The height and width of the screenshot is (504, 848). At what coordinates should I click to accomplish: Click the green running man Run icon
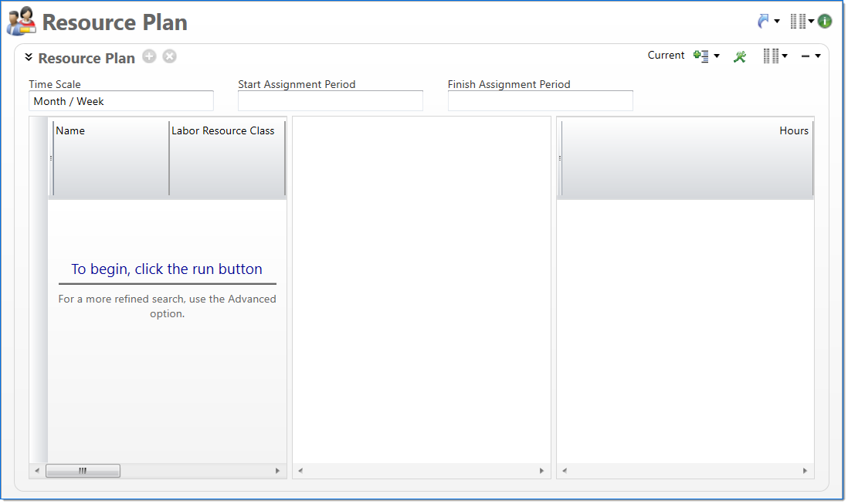pos(740,56)
